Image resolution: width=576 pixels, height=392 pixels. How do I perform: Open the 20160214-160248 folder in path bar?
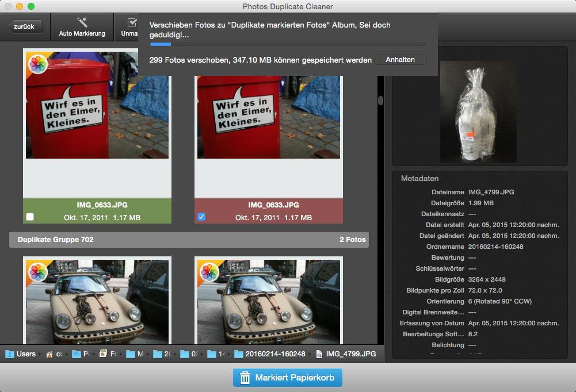coord(270,354)
